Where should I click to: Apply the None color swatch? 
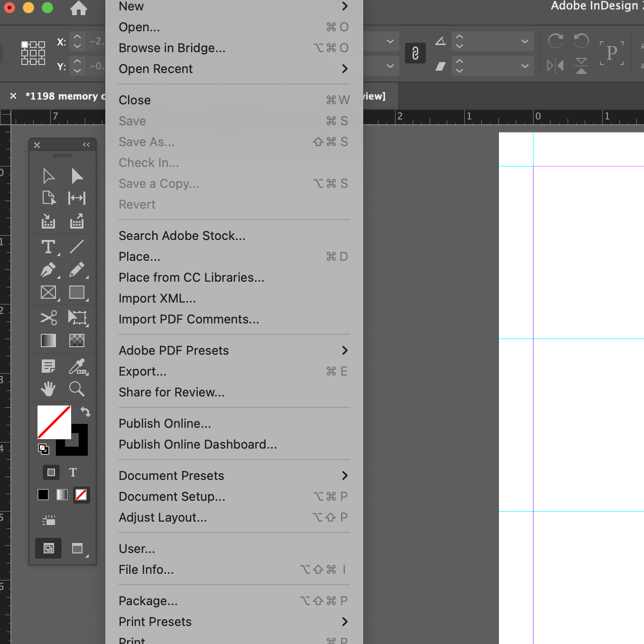pyautogui.click(x=81, y=495)
